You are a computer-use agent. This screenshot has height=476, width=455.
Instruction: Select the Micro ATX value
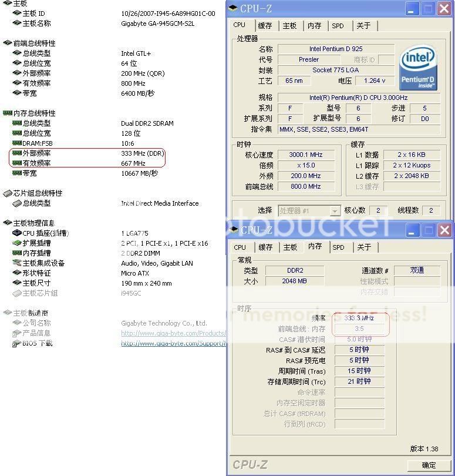tap(135, 273)
